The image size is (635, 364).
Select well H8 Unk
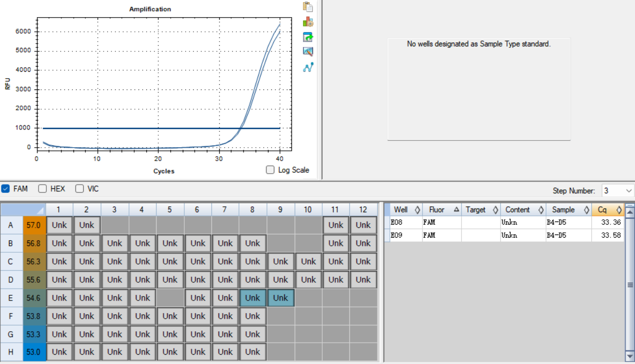252,352
